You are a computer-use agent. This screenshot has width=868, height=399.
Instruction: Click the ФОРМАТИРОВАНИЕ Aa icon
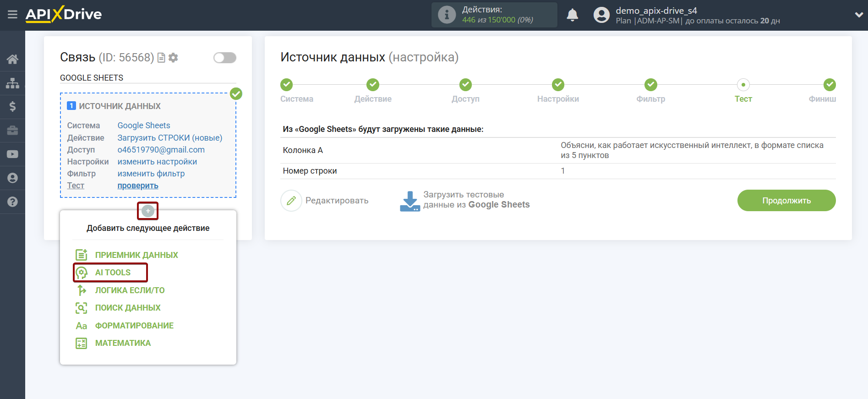pos(82,326)
